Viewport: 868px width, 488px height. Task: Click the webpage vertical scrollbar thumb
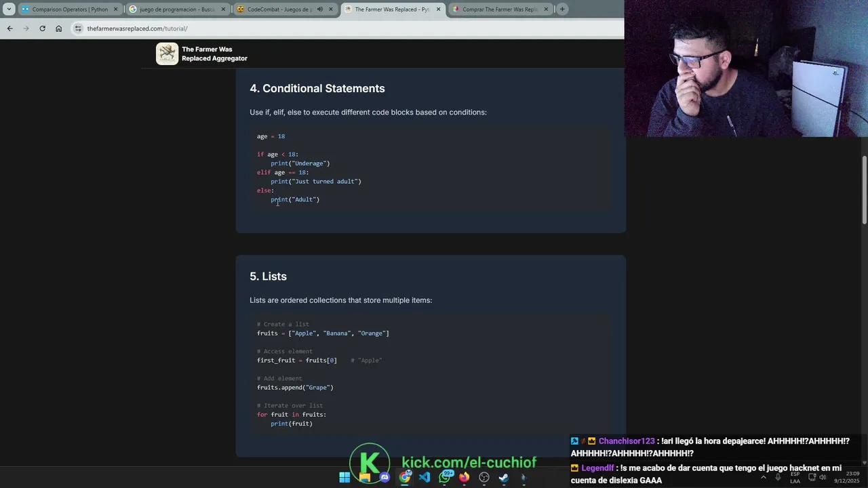click(x=864, y=190)
